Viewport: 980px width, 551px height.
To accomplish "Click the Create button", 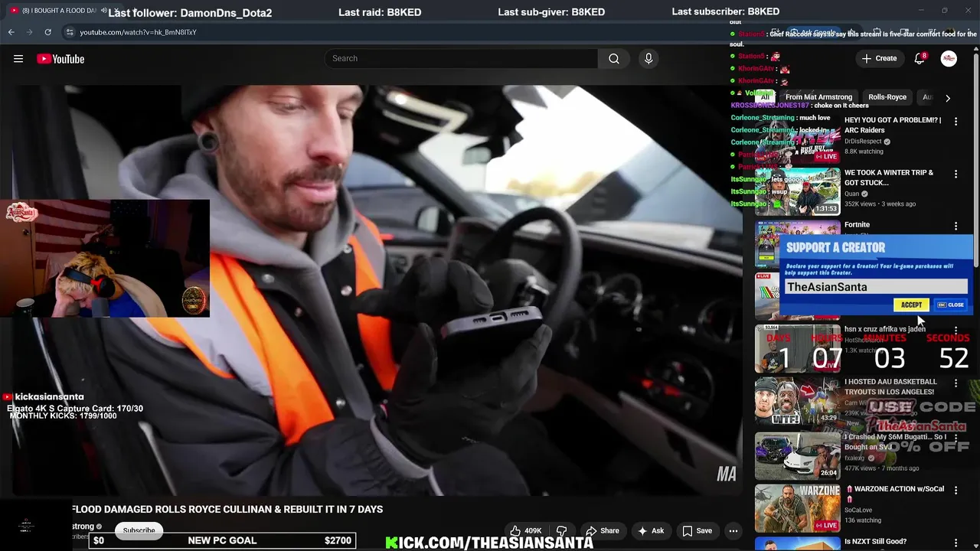I will click(x=879, y=59).
